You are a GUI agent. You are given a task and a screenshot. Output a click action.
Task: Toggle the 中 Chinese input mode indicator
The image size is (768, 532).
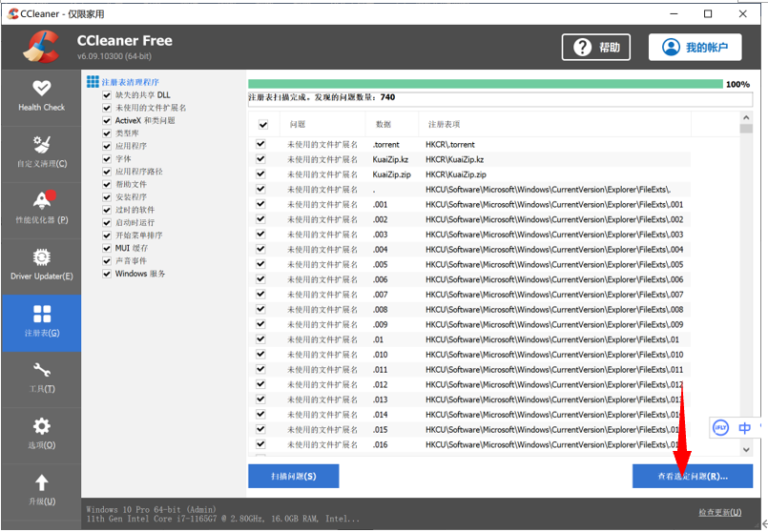744,428
